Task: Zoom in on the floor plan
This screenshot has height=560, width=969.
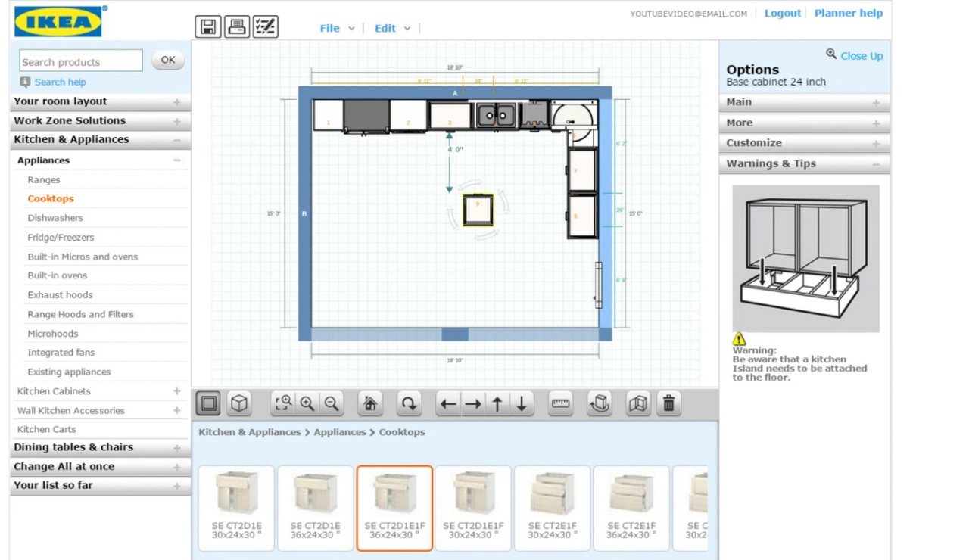Action: tap(307, 403)
